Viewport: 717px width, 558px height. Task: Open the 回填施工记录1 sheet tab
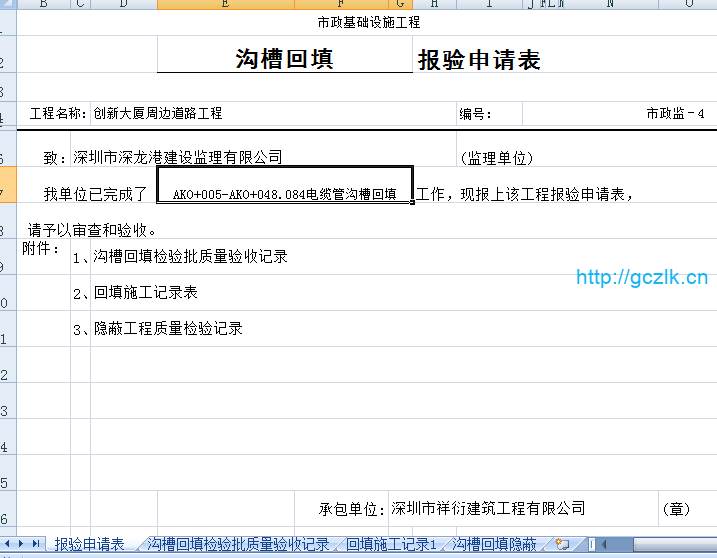392,544
